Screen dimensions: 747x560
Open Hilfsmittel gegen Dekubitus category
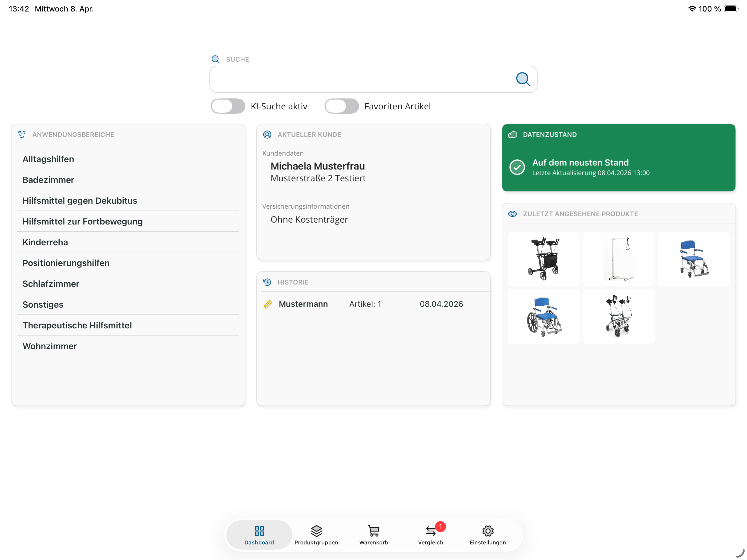(128, 201)
